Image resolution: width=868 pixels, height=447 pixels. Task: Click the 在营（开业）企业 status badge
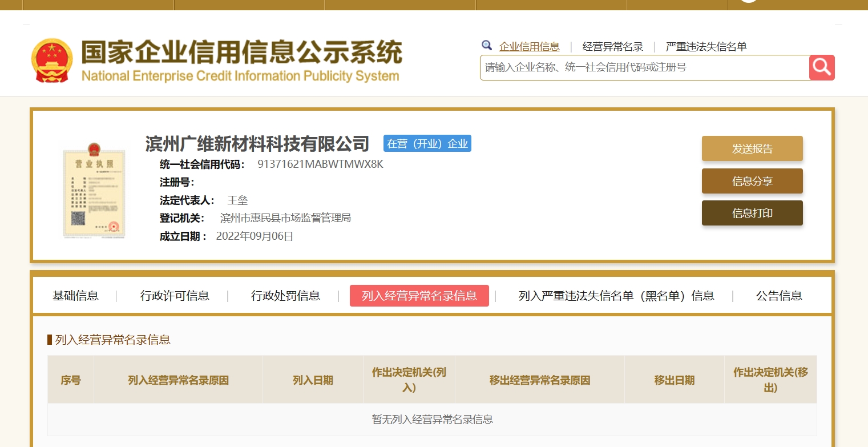[427, 143]
